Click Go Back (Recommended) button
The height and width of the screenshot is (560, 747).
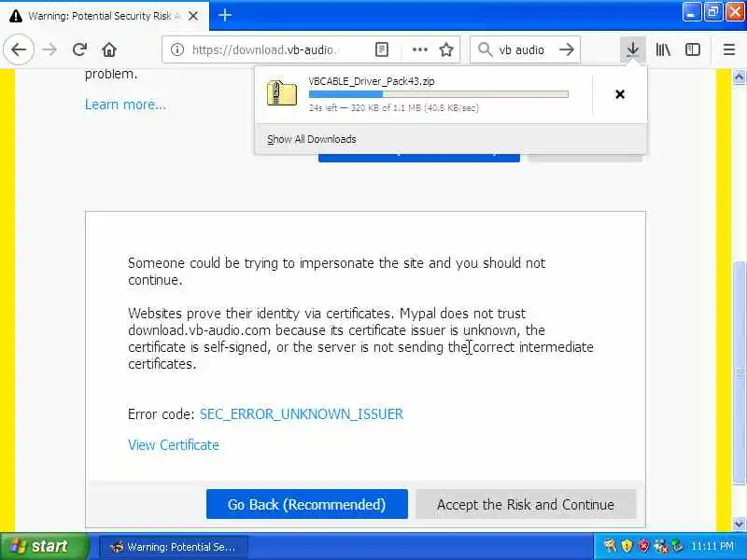(307, 504)
